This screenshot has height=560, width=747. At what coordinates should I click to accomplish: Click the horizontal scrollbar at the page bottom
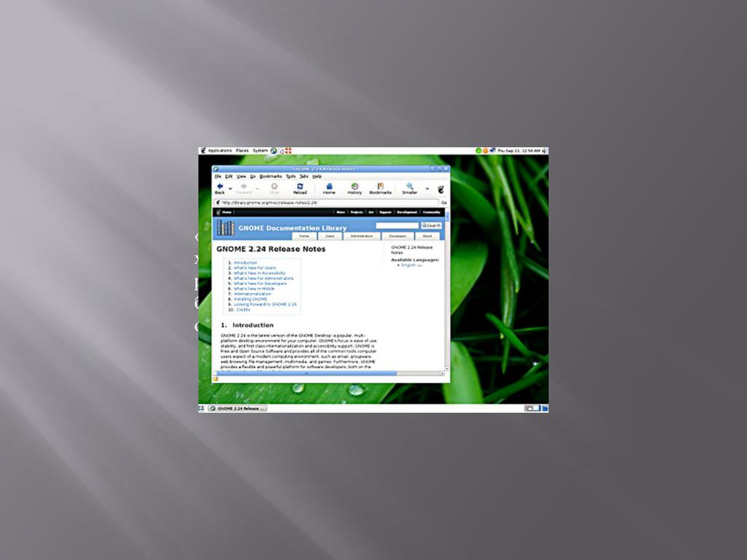306,373
